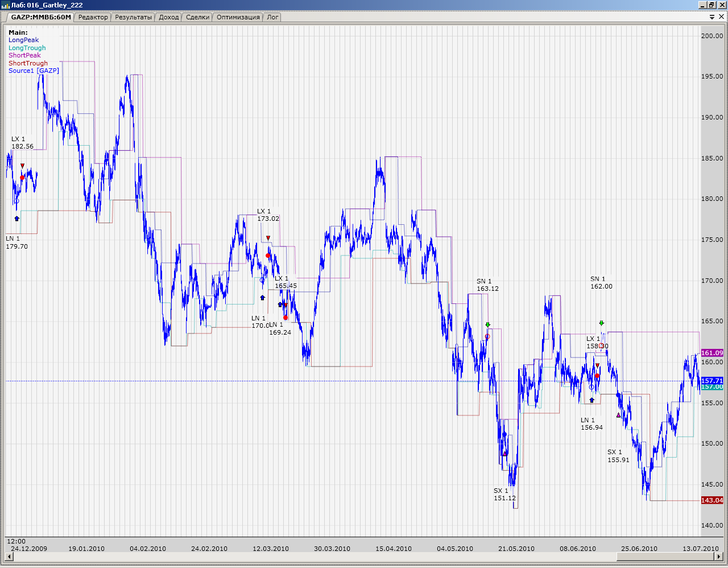Click the 175.00 price axis label
This screenshot has width=728, height=568.
[712, 240]
